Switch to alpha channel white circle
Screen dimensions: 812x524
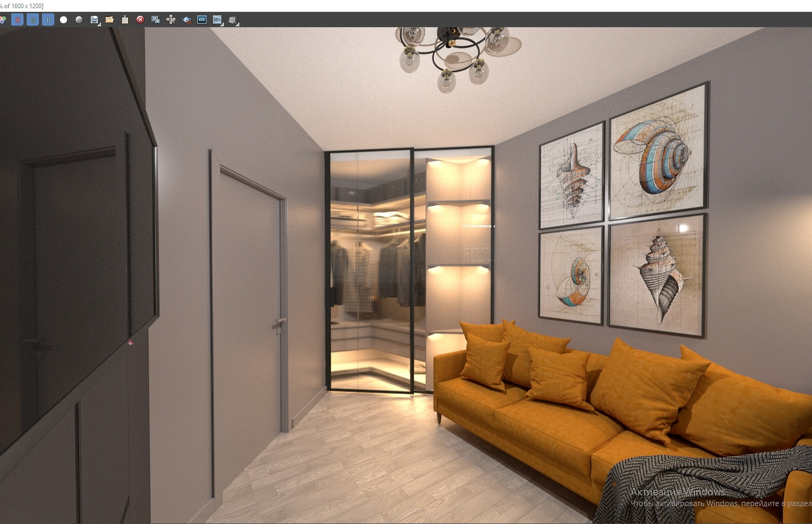tap(64, 20)
